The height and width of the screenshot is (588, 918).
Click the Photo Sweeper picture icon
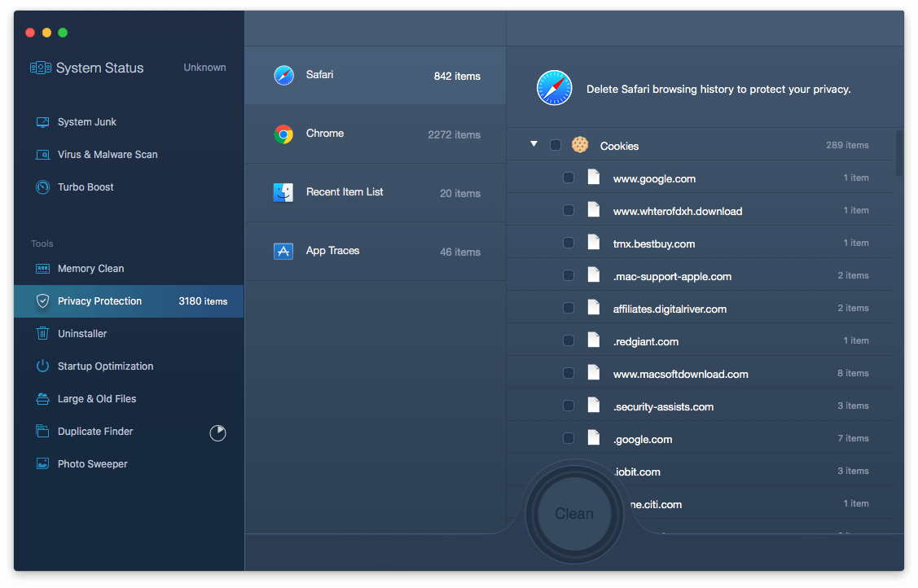pos(42,464)
